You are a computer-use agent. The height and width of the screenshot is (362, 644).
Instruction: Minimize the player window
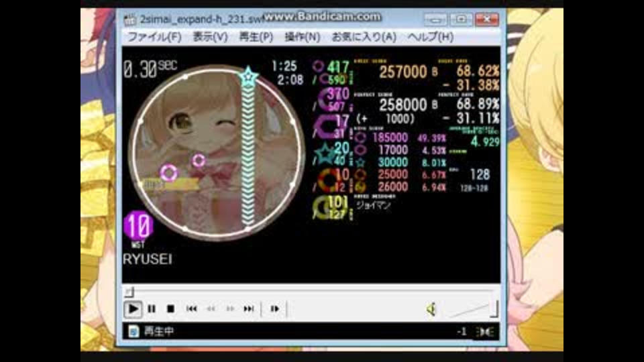click(436, 19)
